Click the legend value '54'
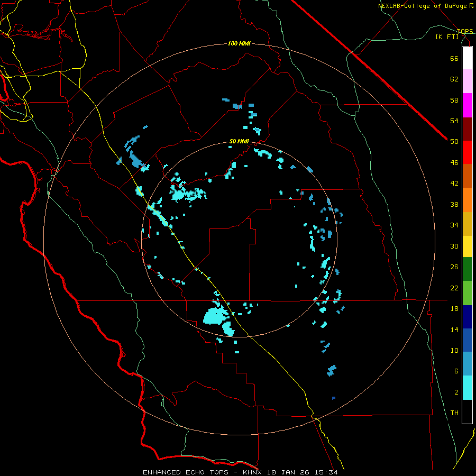This screenshot has width=476, height=476. [454, 121]
